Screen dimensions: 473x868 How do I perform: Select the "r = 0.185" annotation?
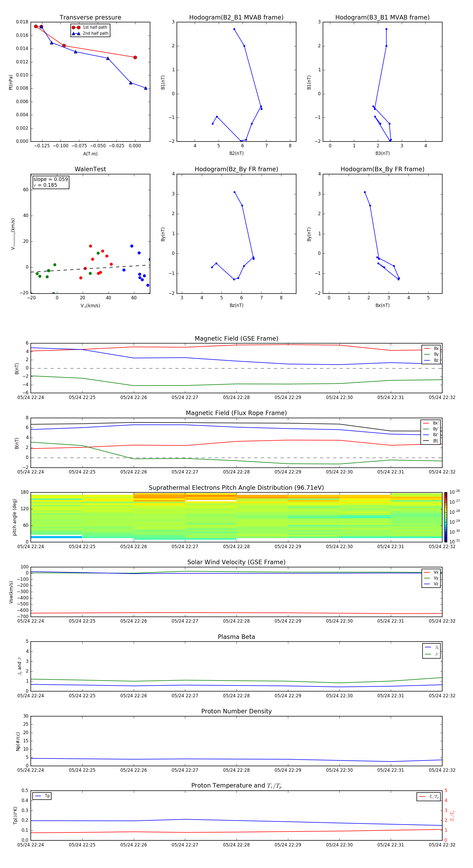pos(45,185)
